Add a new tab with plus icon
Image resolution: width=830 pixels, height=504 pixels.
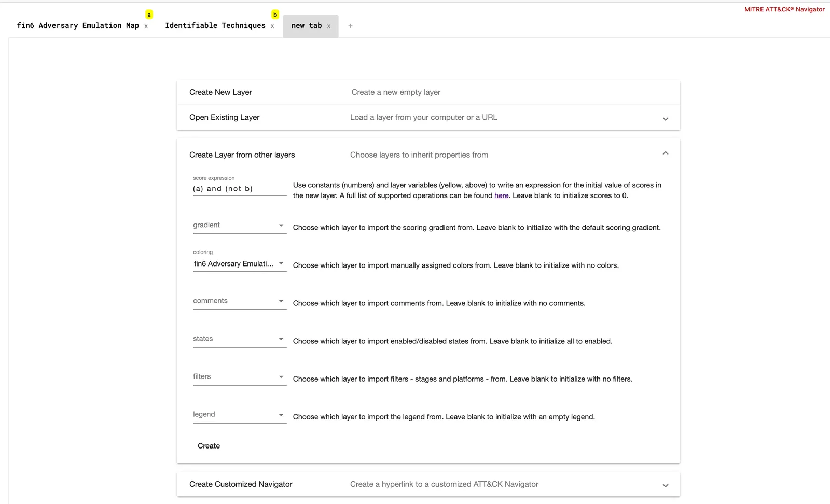(351, 26)
